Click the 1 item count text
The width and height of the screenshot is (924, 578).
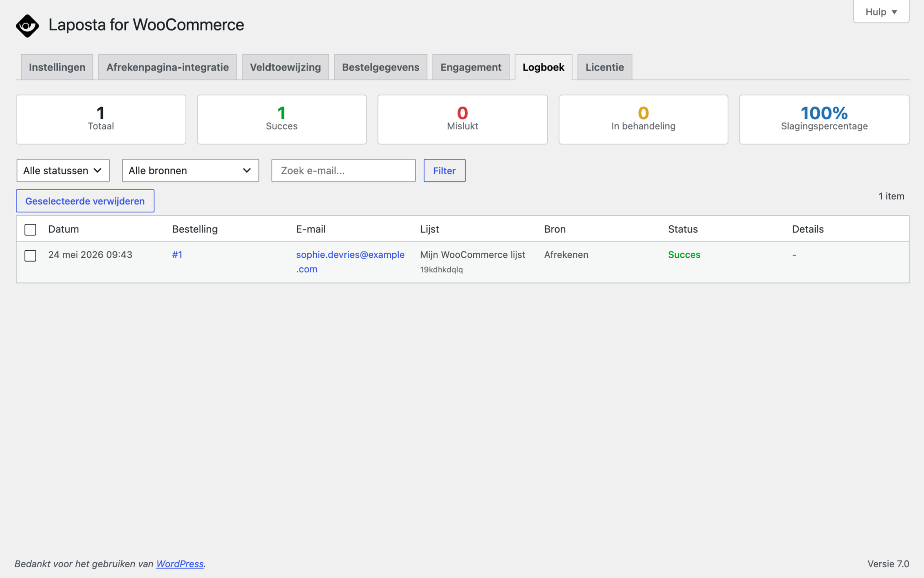coord(891,196)
